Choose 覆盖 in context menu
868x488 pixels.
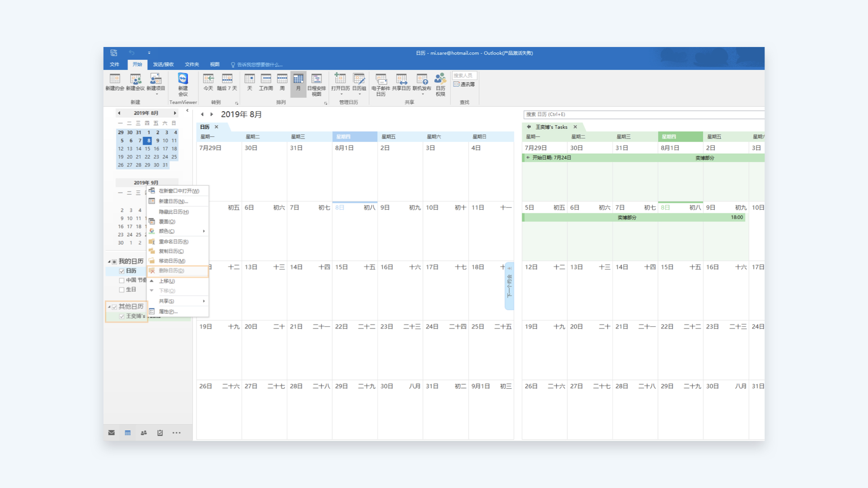click(178, 221)
